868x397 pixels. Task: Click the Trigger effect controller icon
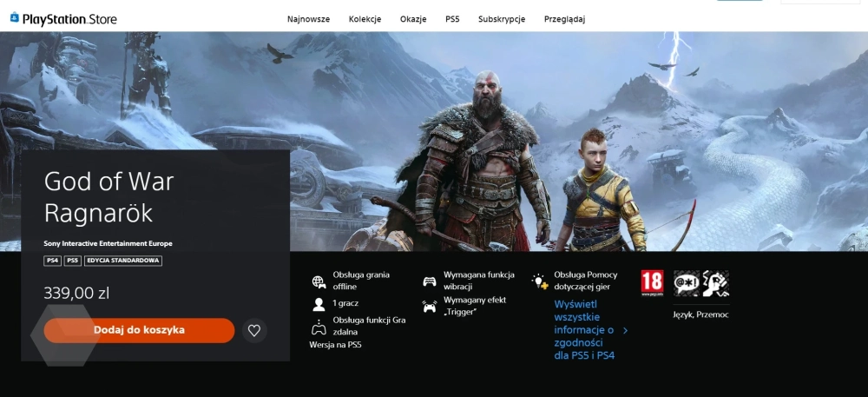coord(429,306)
